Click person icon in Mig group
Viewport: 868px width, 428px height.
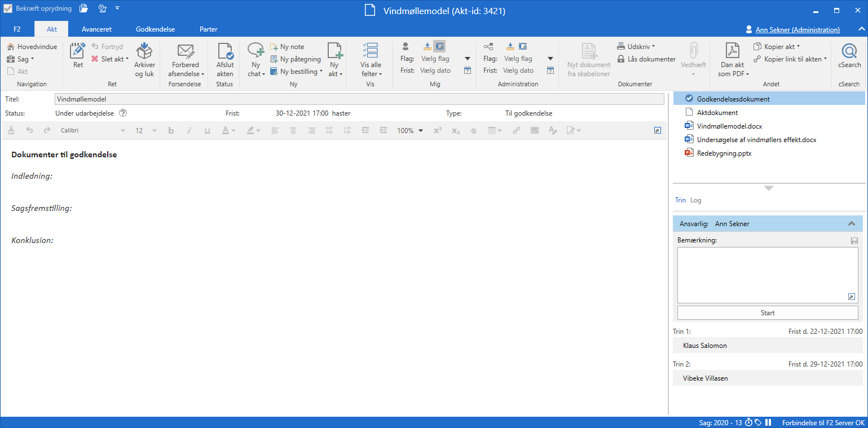[405, 46]
